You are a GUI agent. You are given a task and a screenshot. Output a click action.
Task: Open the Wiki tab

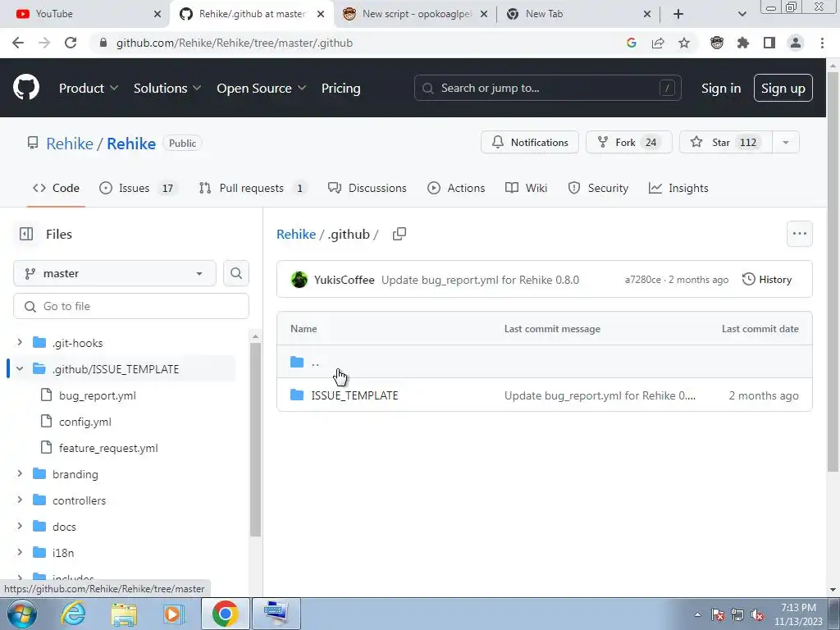(526, 188)
